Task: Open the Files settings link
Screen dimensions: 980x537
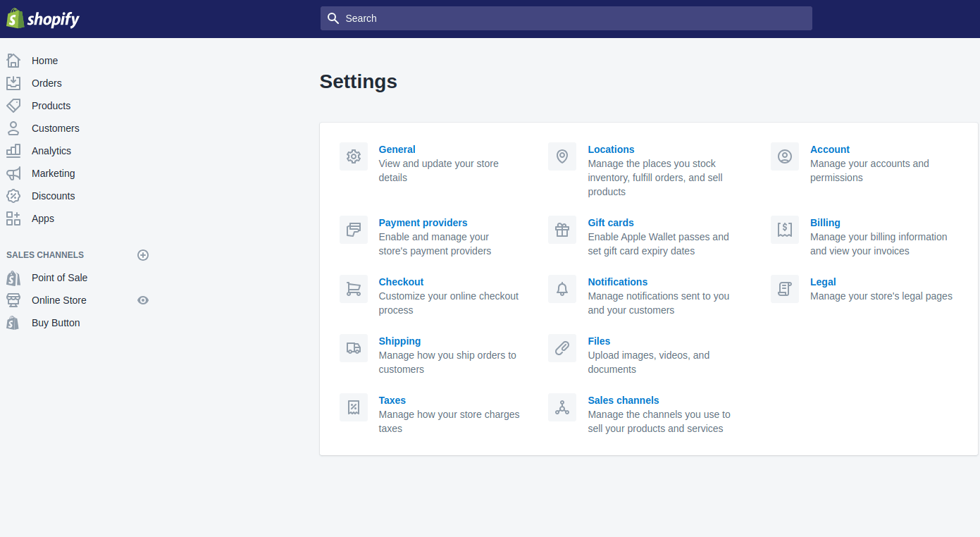Action: coord(600,341)
